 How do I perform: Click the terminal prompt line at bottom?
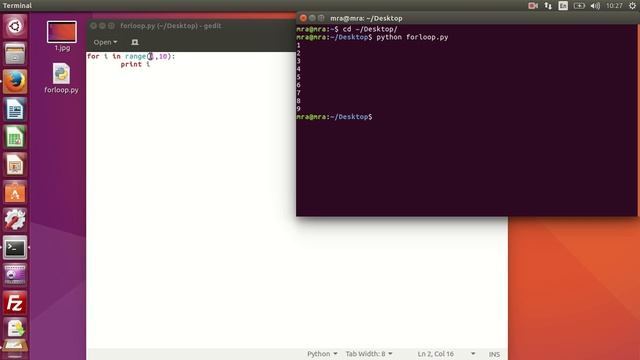click(334, 117)
